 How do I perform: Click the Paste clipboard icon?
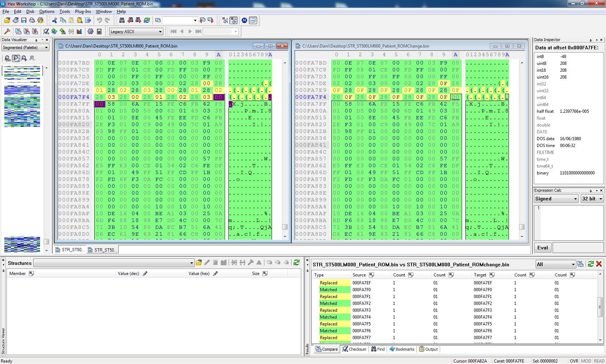point(71,21)
